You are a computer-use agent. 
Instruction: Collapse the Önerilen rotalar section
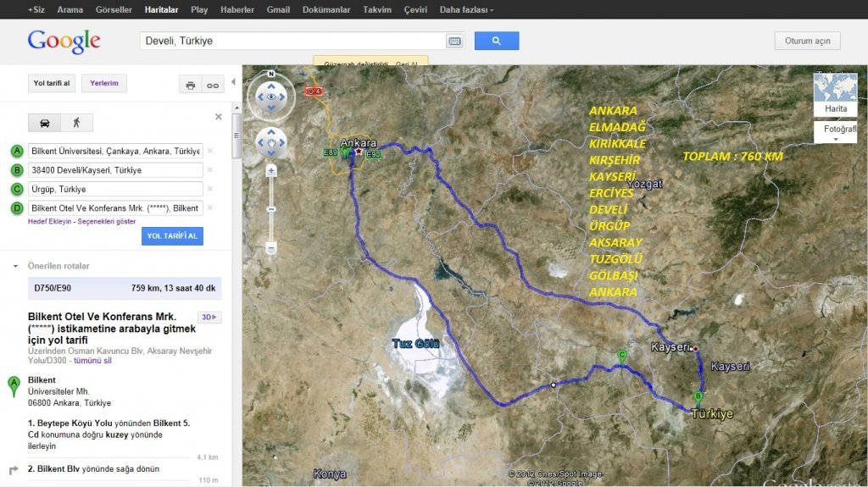(15, 266)
